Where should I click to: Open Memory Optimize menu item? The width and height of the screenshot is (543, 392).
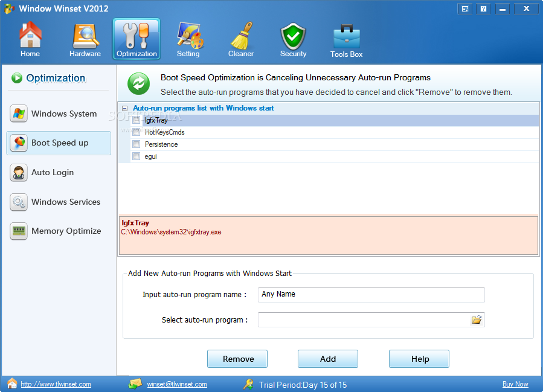click(x=59, y=231)
